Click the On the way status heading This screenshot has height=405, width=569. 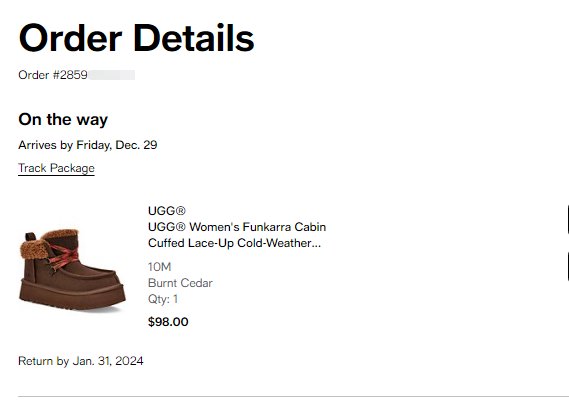[x=63, y=120]
